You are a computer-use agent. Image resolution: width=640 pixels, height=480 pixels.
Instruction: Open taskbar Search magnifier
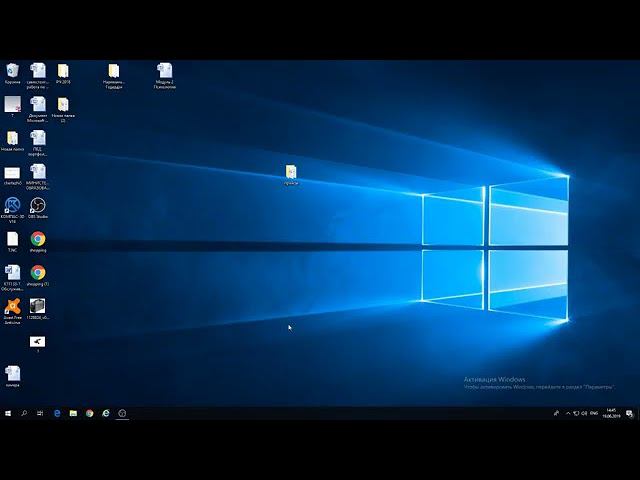24,413
